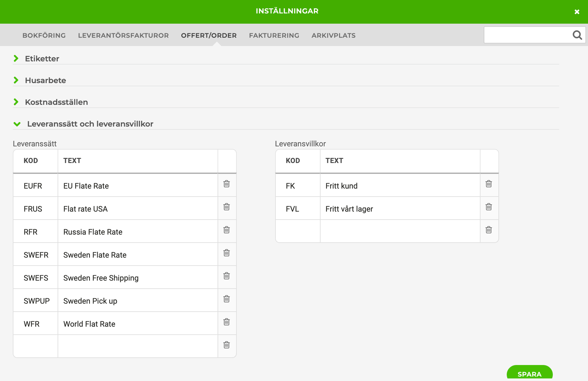Switch to the Bokföring tab
The width and height of the screenshot is (588, 381).
coord(44,35)
